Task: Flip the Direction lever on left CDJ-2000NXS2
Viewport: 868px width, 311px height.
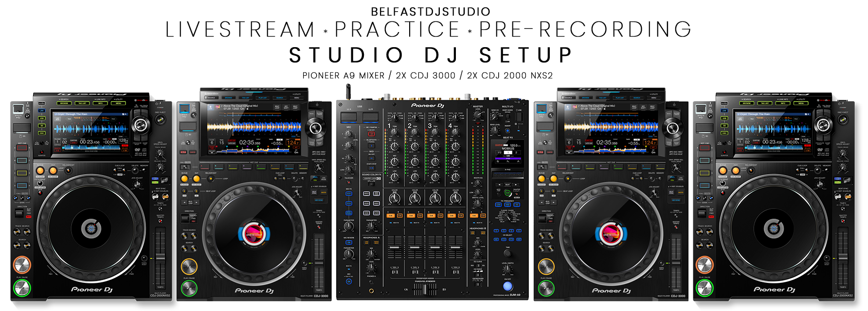Action: pyautogui.click(x=19, y=213)
